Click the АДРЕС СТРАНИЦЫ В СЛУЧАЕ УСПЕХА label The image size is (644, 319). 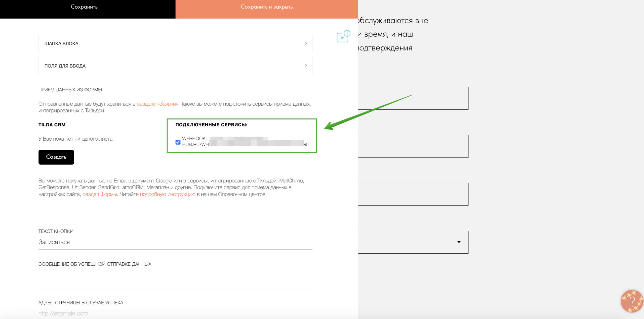click(x=81, y=302)
